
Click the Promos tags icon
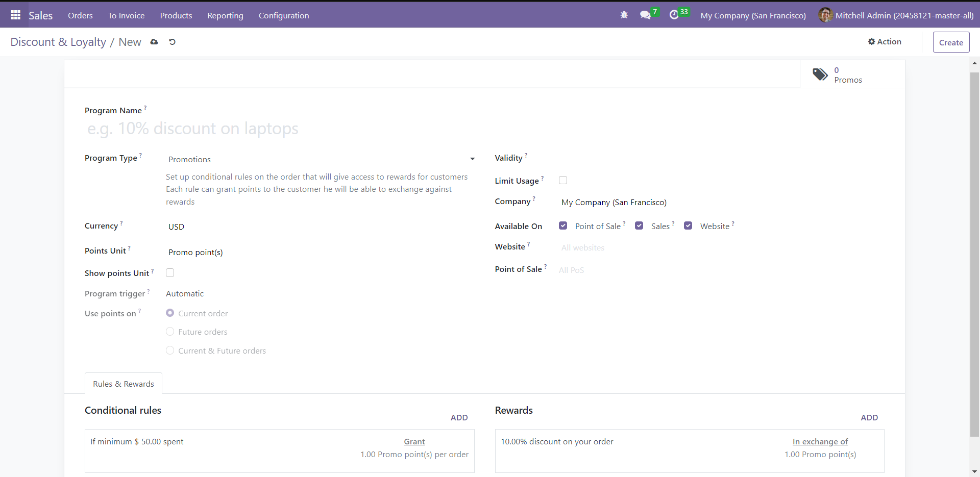820,74
